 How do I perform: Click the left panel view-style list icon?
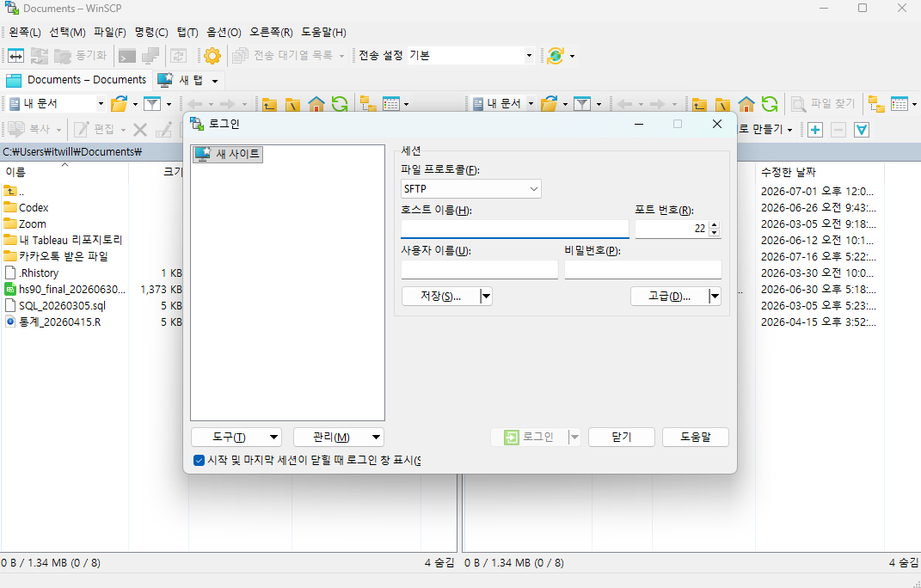pos(391,104)
